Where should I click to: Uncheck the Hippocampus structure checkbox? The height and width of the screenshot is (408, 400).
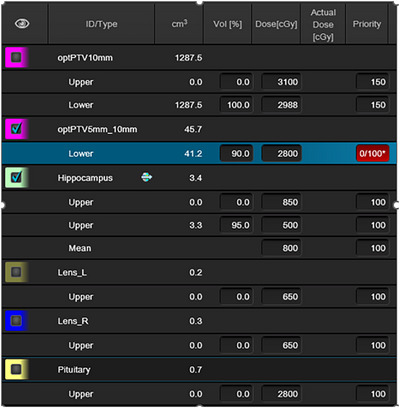[16, 177]
